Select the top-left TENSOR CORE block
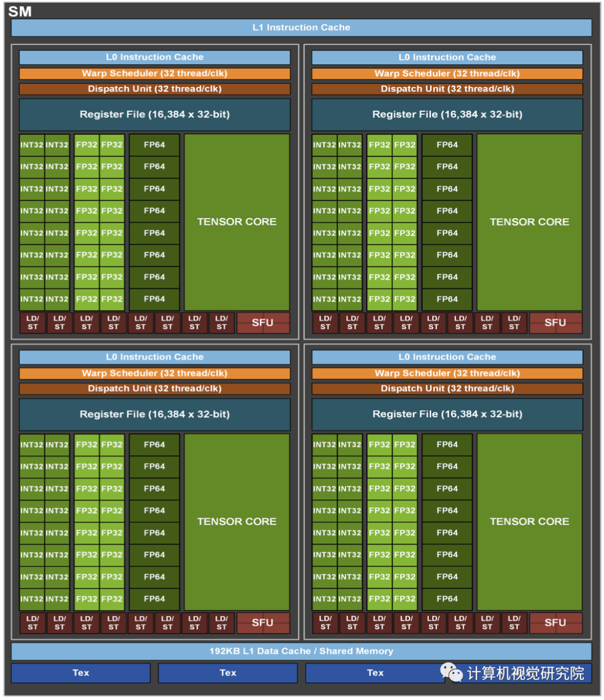 click(237, 221)
